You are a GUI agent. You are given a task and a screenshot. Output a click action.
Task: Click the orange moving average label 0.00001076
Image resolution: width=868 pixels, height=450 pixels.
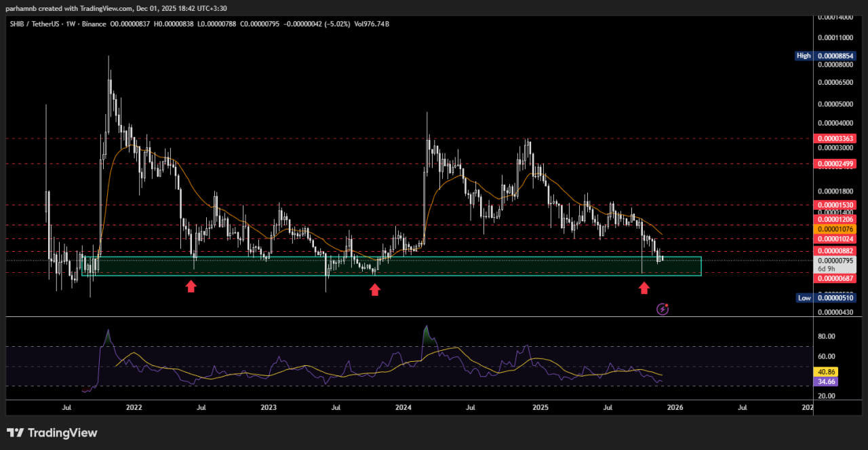click(836, 229)
